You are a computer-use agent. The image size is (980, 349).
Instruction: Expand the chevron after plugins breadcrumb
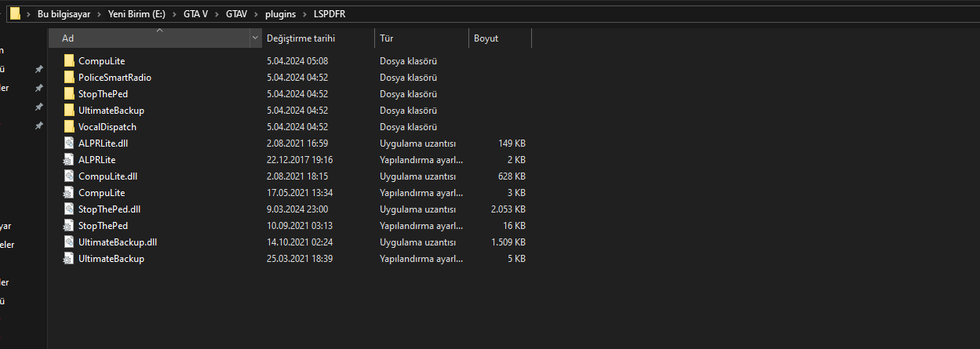point(304,14)
